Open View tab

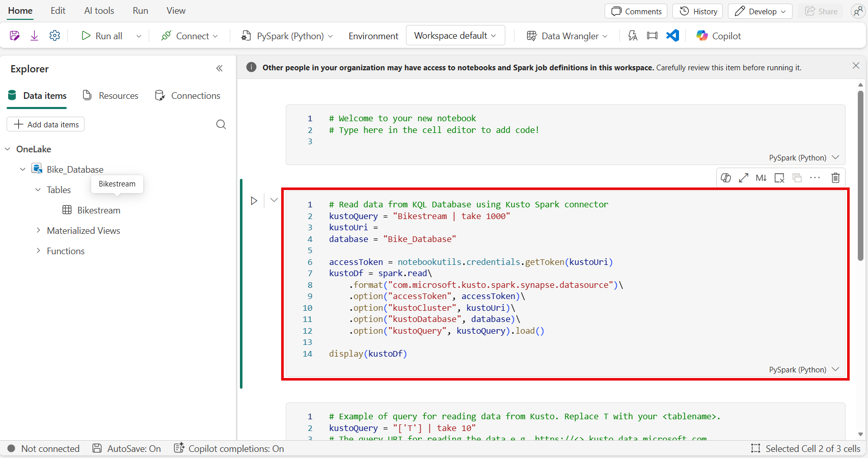[176, 11]
